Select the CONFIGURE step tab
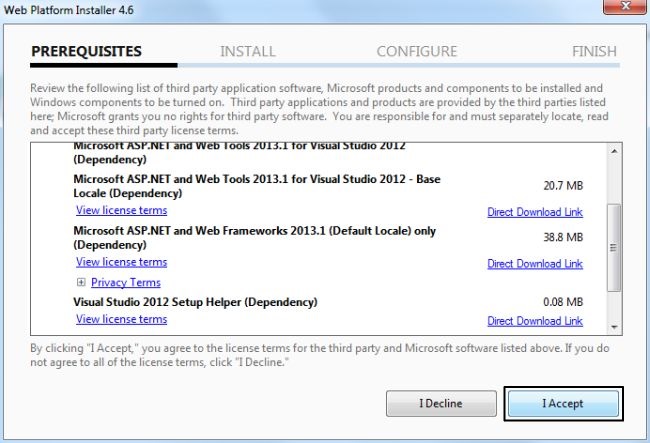The image size is (650, 443). click(x=417, y=51)
